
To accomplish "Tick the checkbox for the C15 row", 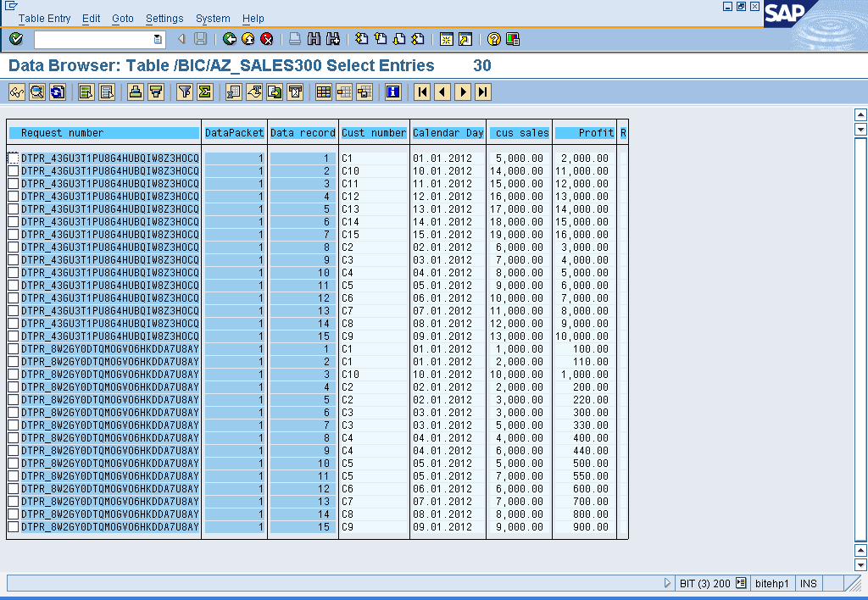I will 14,235.
